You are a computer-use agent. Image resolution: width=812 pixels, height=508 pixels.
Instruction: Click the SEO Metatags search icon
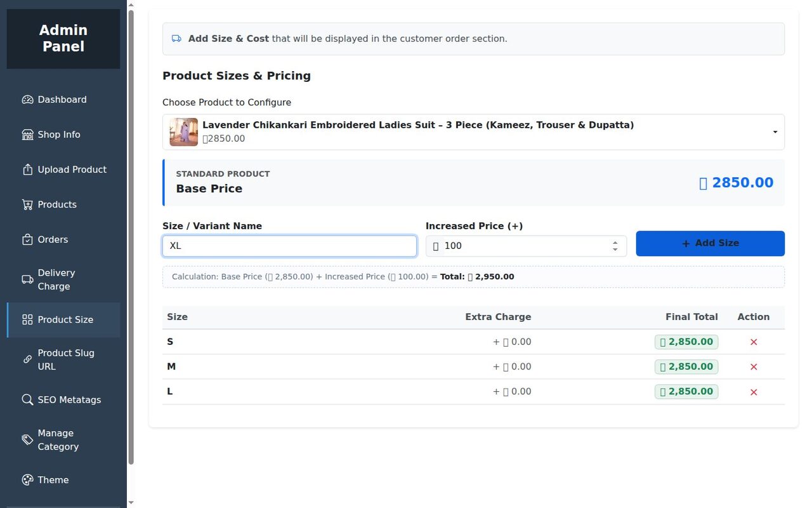(x=27, y=400)
